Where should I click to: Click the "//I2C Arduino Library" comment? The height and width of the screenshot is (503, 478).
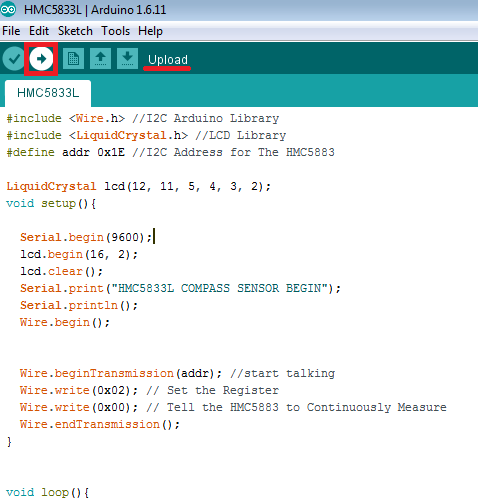[206, 118]
